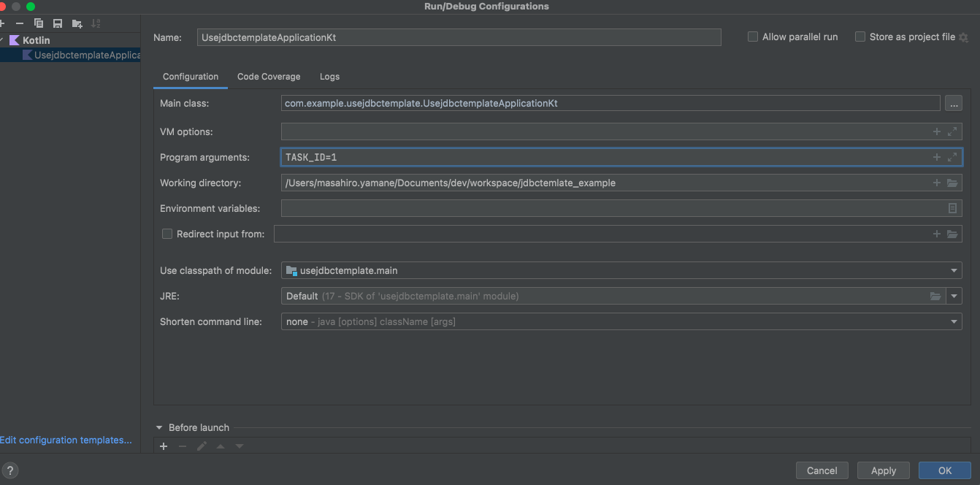The width and height of the screenshot is (980, 485).
Task: Create a new folder for configurations
Action: [76, 23]
